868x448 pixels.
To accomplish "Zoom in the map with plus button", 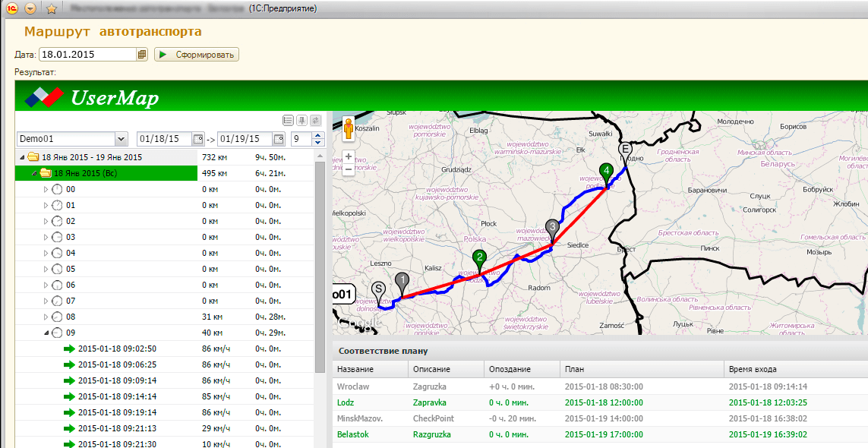I will (x=349, y=156).
